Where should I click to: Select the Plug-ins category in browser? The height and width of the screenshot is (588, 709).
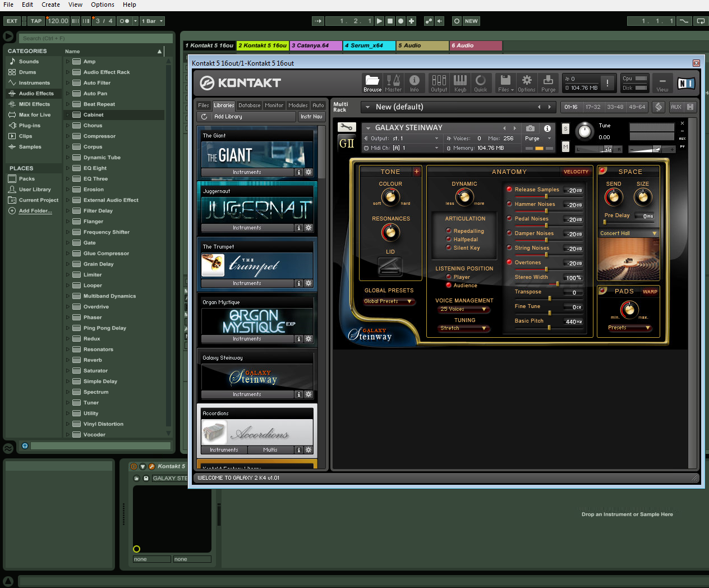29,126
